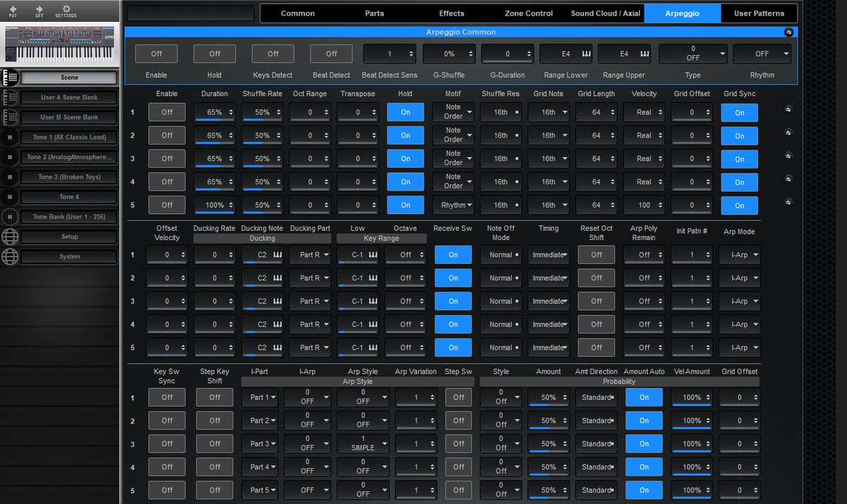The image size is (847, 504).
Task: Click the PUT arrow icon
Action: click(x=13, y=9)
